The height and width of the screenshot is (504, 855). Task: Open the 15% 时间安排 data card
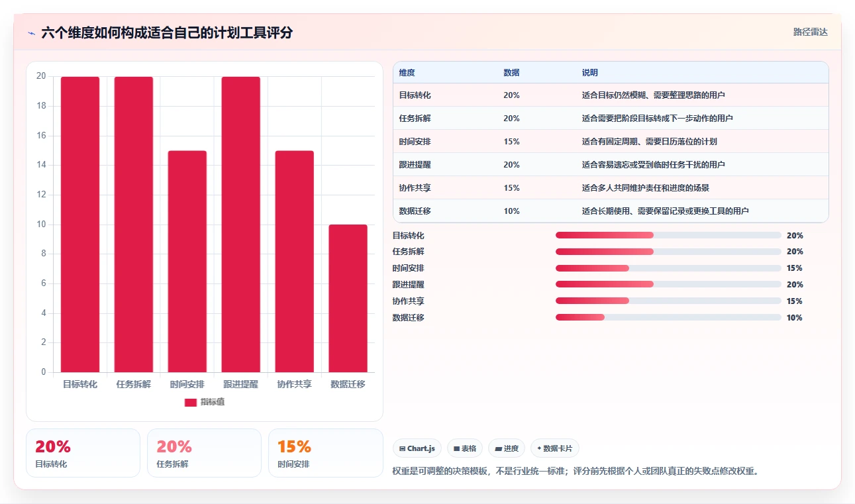[326, 453]
